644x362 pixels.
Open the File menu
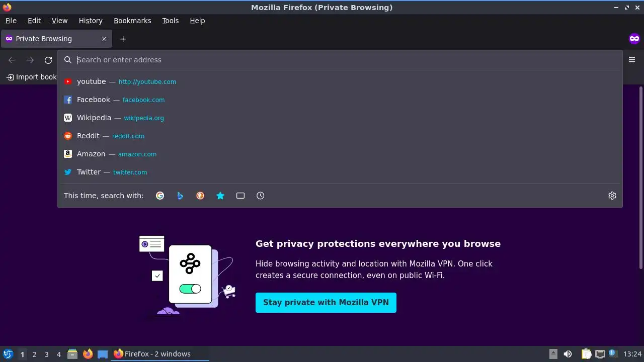coord(11,21)
